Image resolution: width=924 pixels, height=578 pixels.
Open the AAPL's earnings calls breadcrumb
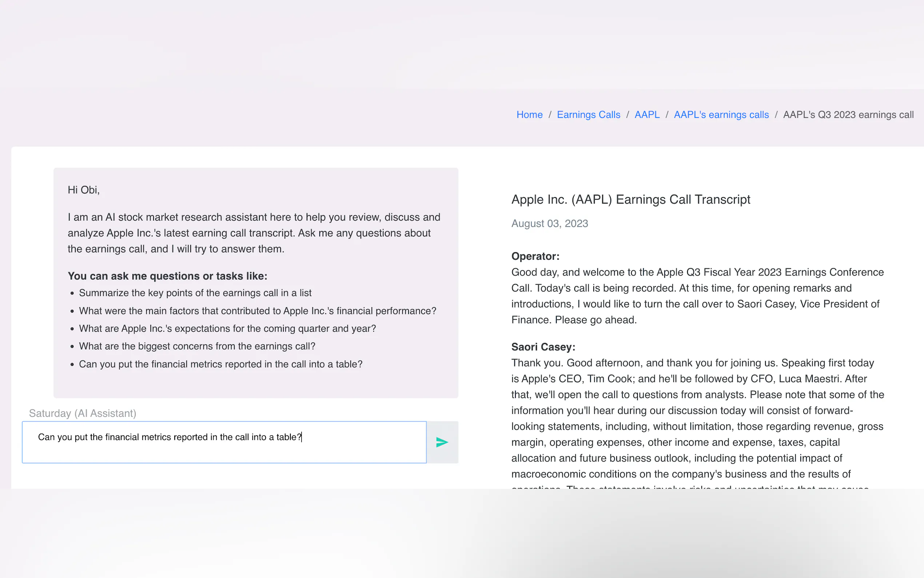(x=721, y=115)
